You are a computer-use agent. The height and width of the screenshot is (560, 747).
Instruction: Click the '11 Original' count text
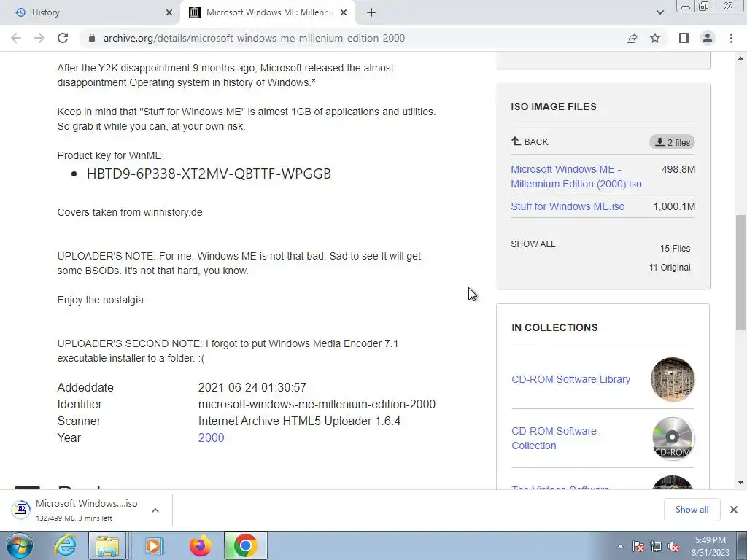coord(670,268)
